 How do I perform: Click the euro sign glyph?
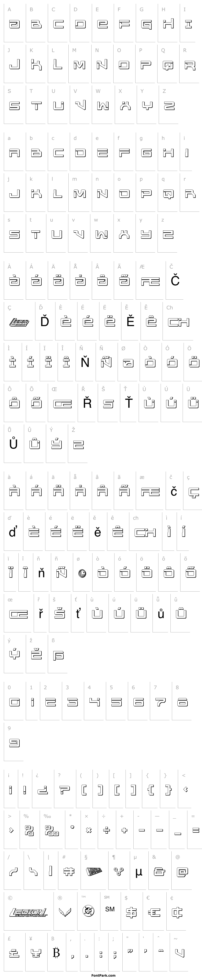154,912
